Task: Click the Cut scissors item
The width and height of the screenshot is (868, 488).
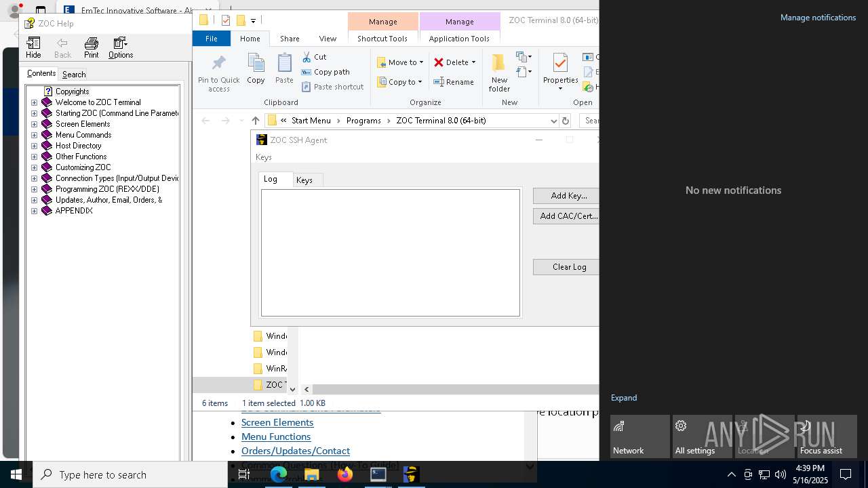Action: 314,57
